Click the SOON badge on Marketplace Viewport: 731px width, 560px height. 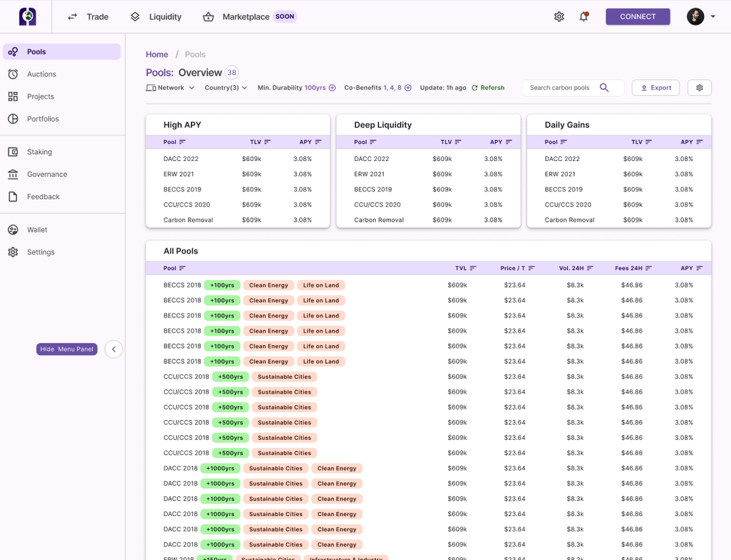click(285, 16)
